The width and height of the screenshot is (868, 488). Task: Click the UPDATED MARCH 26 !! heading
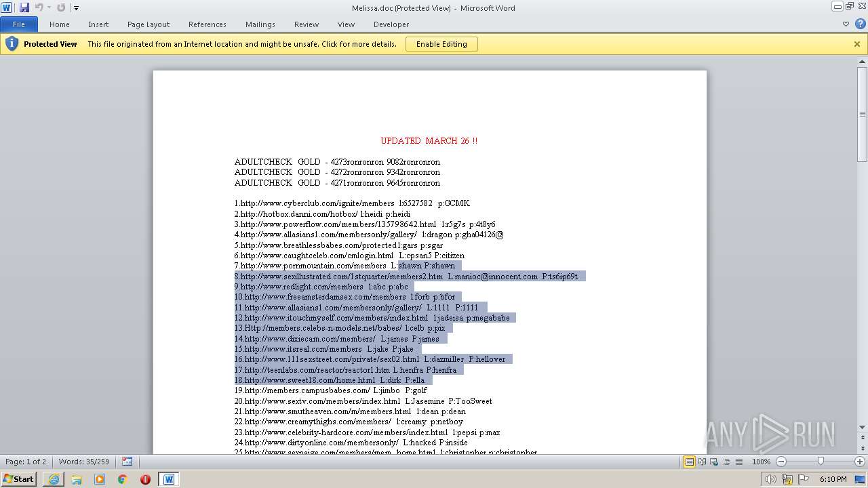point(429,141)
